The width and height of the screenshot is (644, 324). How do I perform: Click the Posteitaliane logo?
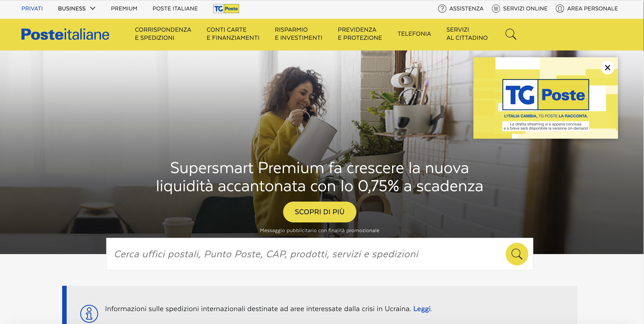65,34
